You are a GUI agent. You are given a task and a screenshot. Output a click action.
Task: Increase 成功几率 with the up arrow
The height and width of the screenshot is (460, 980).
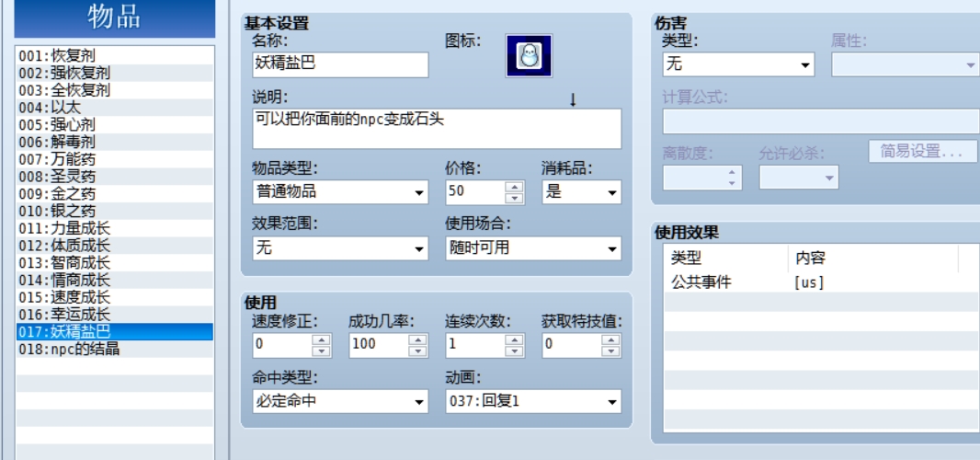pyautogui.click(x=417, y=339)
